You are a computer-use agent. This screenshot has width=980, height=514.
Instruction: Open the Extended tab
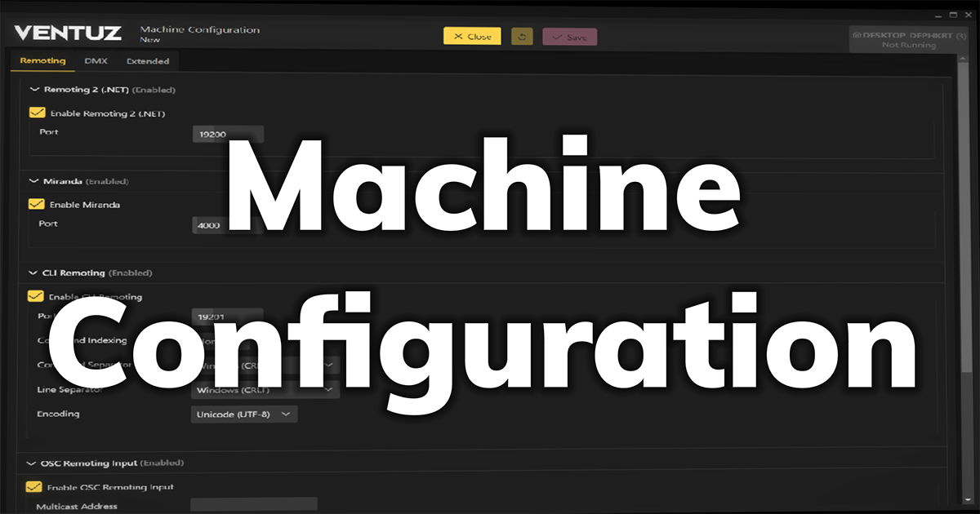click(x=148, y=60)
